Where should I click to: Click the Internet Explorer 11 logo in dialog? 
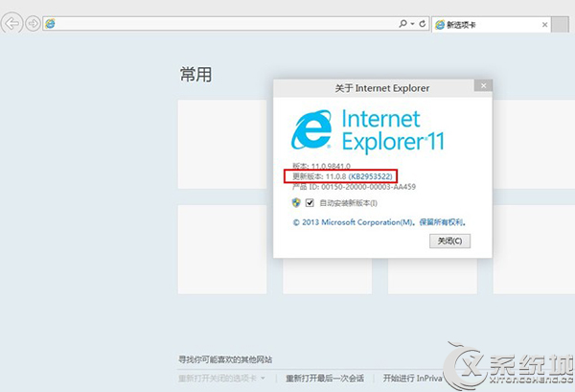367,130
